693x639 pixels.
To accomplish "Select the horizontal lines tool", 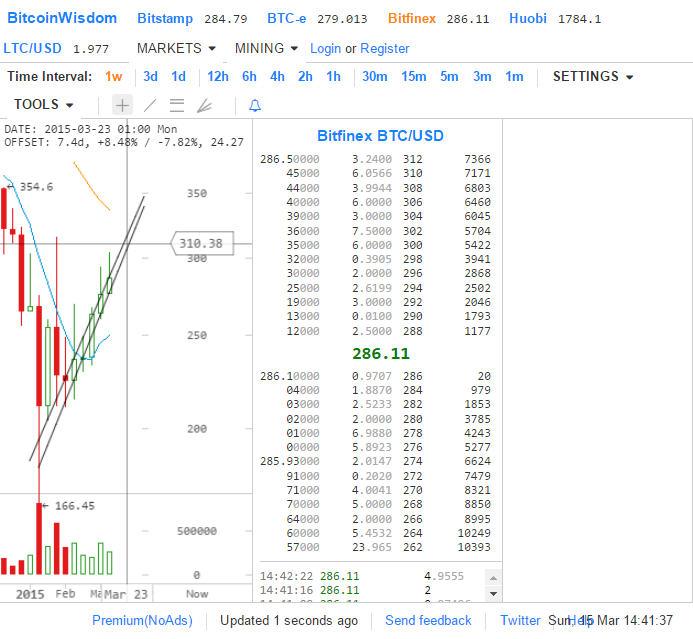I will click(x=177, y=105).
